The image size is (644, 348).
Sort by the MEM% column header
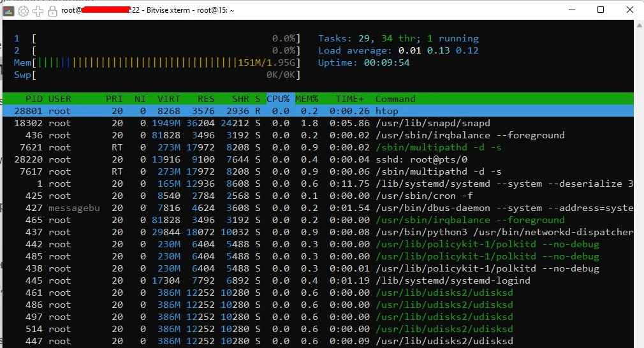click(307, 99)
